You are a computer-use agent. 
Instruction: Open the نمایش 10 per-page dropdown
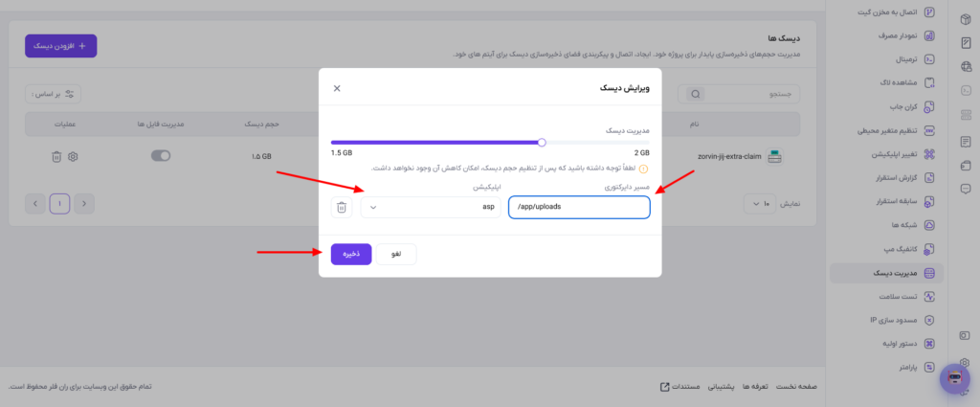point(759,204)
